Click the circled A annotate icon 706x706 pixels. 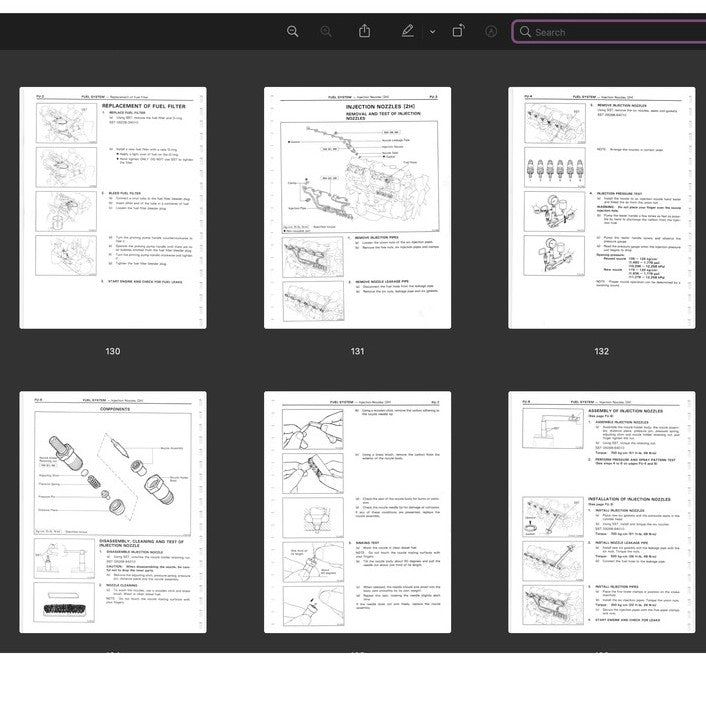click(x=491, y=31)
